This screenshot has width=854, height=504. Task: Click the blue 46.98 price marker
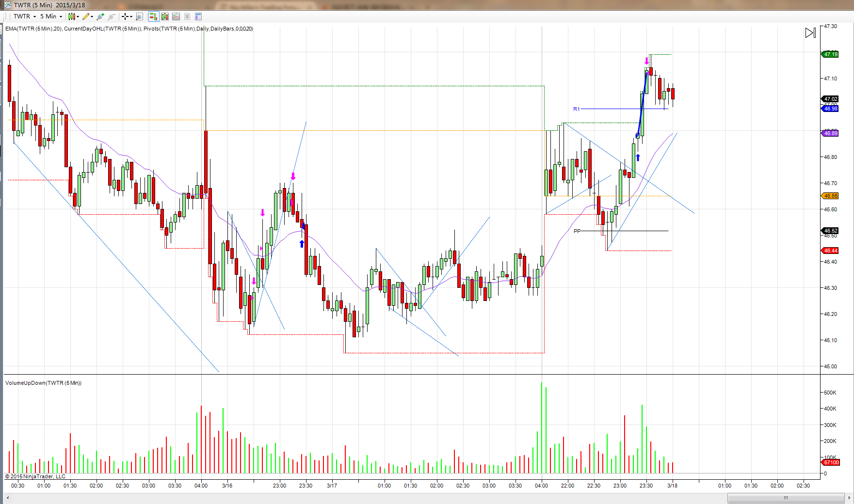[830, 109]
